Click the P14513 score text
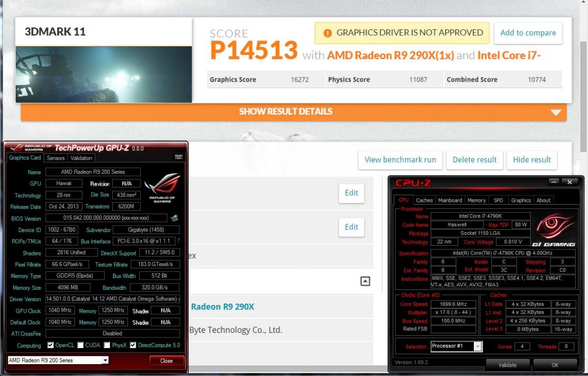Image resolution: width=588 pixels, height=376 pixels. click(254, 50)
